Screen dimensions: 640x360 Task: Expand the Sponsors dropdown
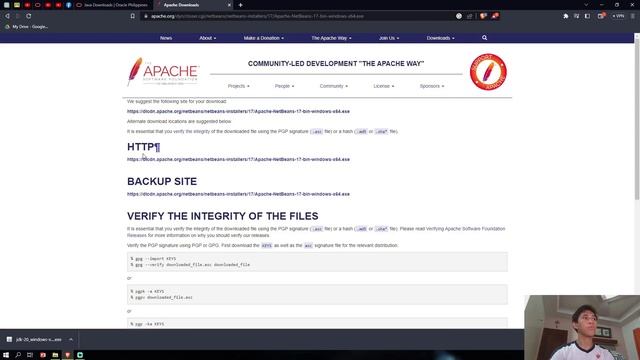[432, 86]
